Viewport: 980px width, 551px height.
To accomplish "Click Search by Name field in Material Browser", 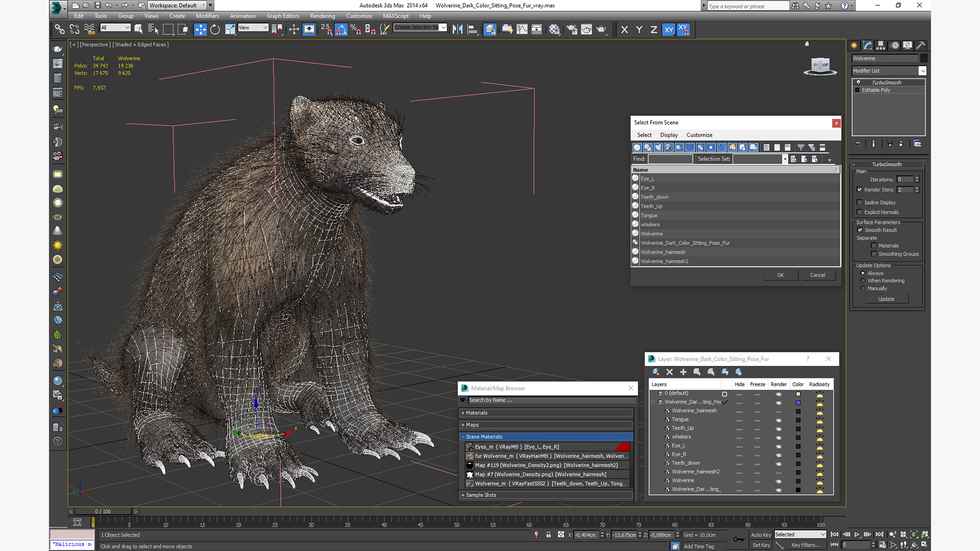I will [551, 400].
